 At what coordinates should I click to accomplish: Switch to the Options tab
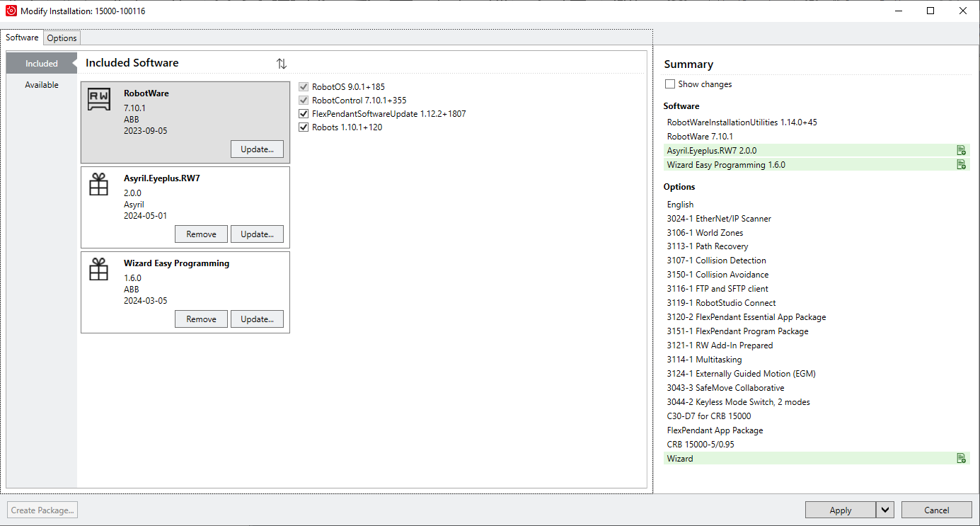pos(62,38)
